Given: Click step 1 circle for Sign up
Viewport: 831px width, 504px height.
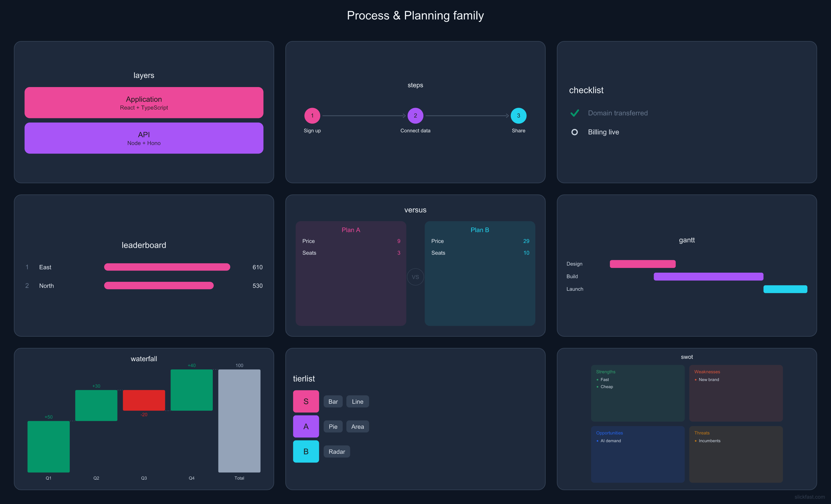Looking at the screenshot, I should coord(312,116).
